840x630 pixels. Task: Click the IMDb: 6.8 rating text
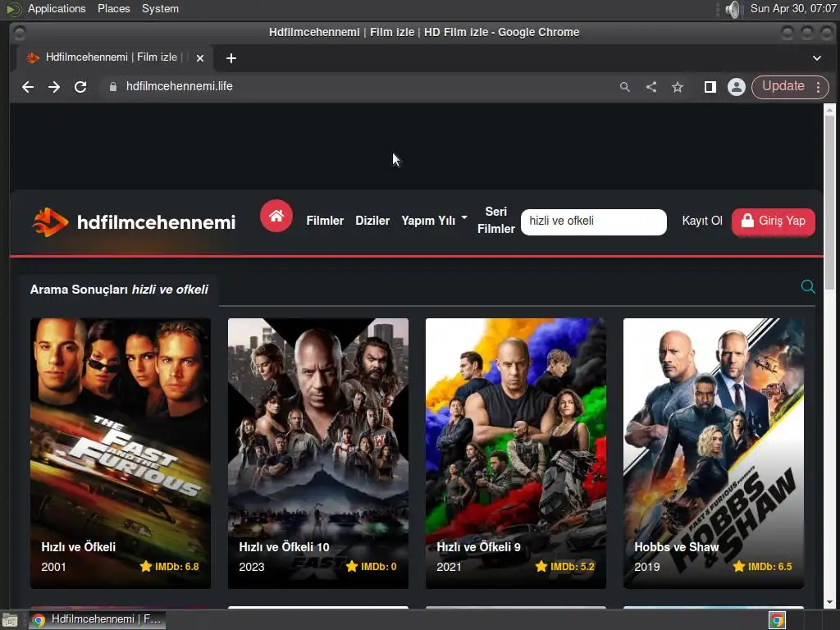point(177,567)
